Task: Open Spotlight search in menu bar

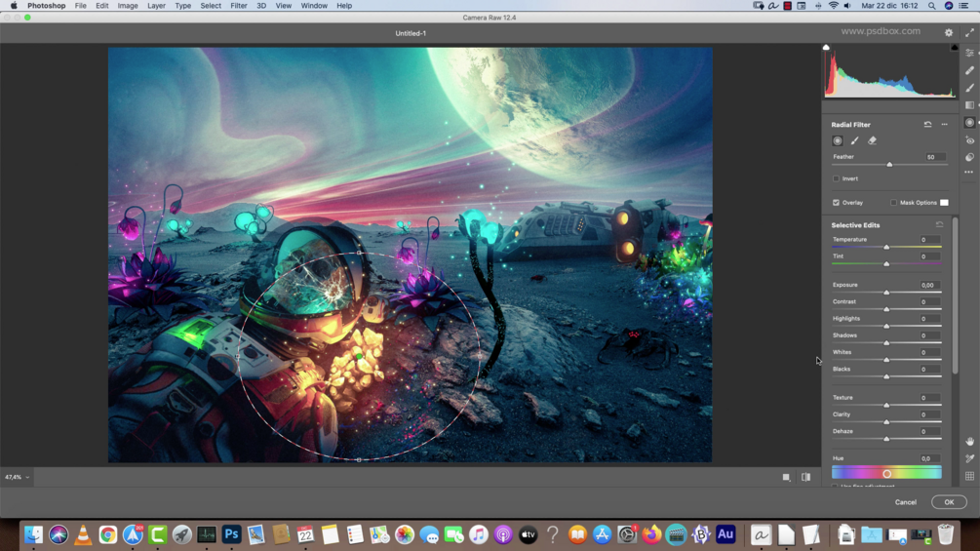Action: click(x=931, y=6)
